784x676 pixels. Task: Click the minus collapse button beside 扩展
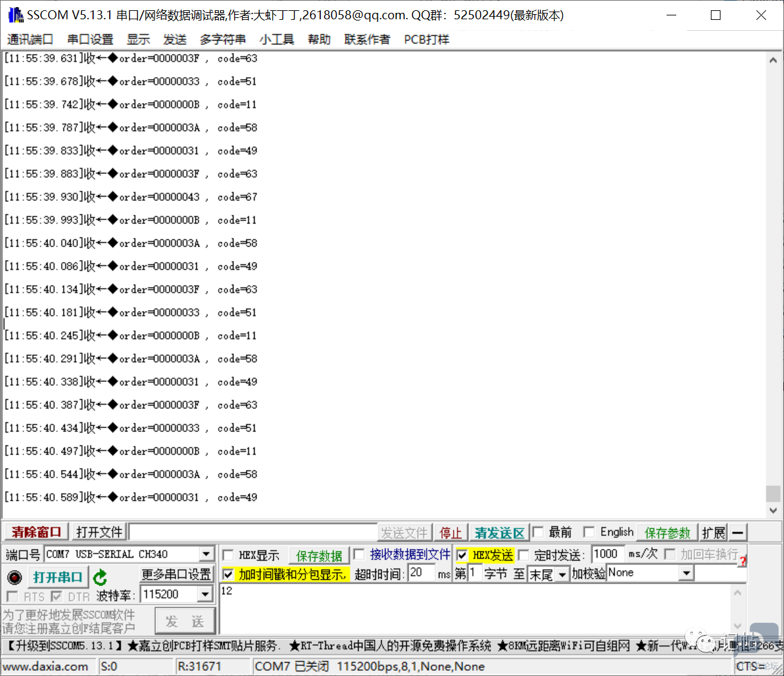click(738, 532)
